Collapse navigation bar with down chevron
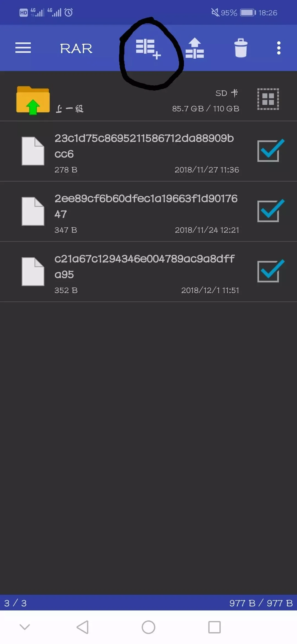Viewport: 297px width, 644px height. [x=25, y=627]
